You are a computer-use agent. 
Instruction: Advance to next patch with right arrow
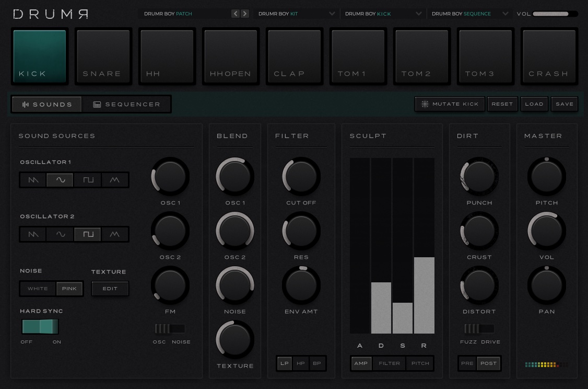click(x=244, y=14)
